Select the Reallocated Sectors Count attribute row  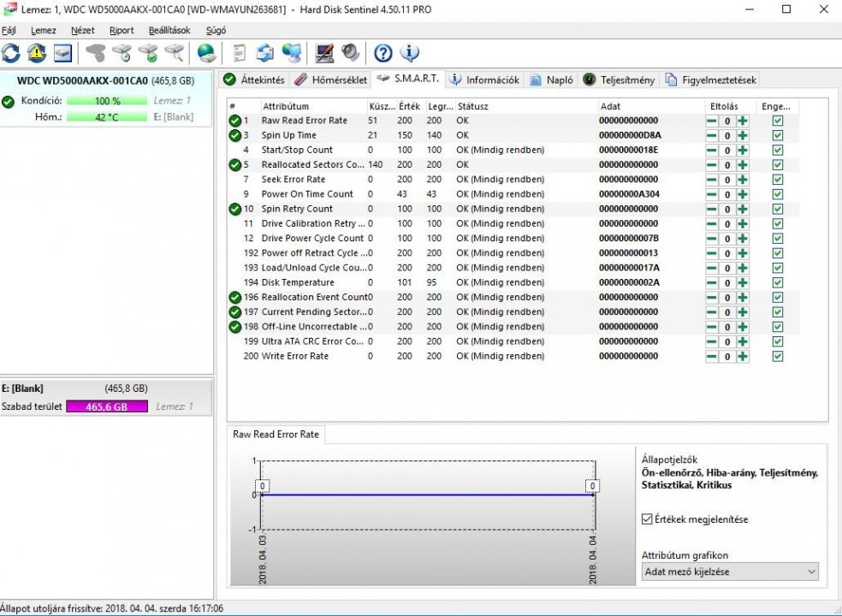[x=312, y=164]
